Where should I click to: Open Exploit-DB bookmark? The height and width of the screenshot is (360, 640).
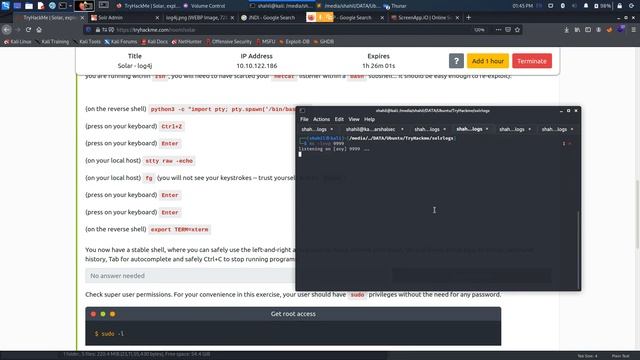tap(295, 42)
